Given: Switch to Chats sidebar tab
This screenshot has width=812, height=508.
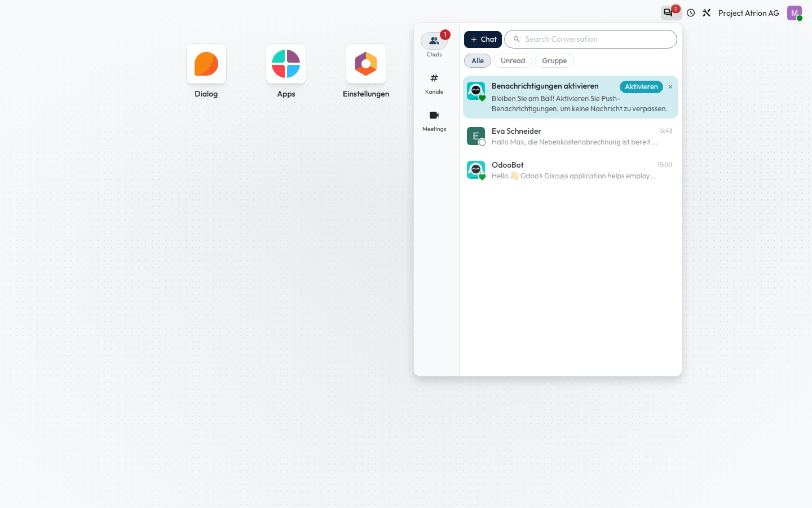Looking at the screenshot, I should 434,45.
